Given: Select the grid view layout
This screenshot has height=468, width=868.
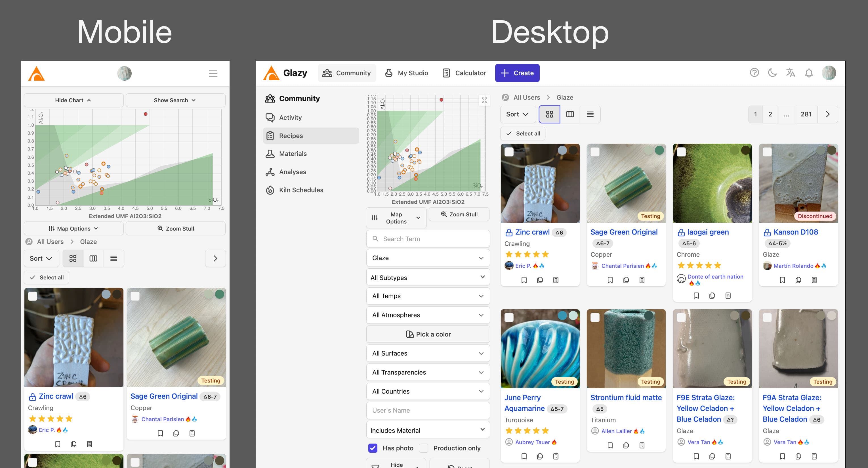Looking at the screenshot, I should (x=550, y=114).
